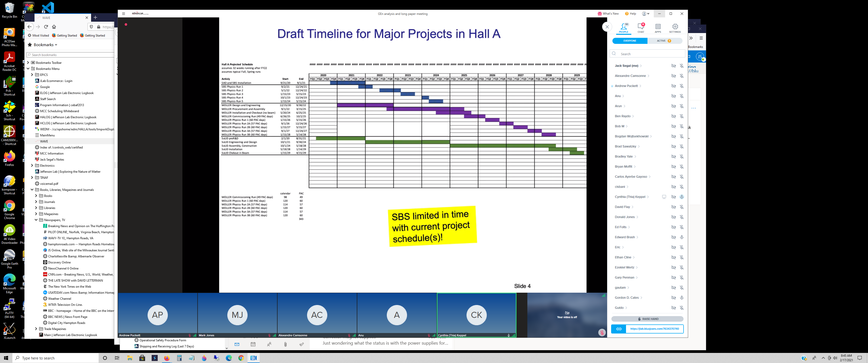Expand the Electronics bookmarks folder
This screenshot has width=868, height=363.
pyautogui.click(x=32, y=165)
